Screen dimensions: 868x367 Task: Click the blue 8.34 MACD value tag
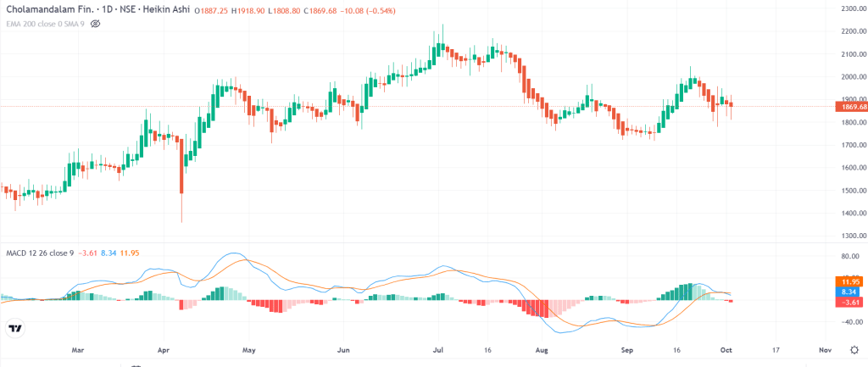pos(850,291)
